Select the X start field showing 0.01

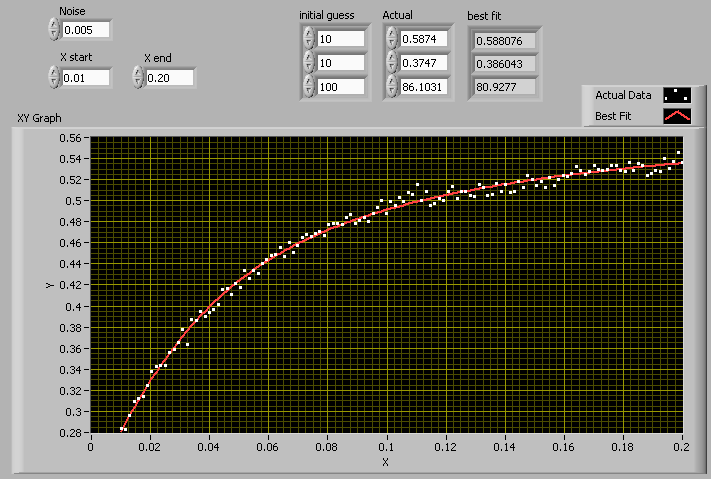tap(86, 77)
